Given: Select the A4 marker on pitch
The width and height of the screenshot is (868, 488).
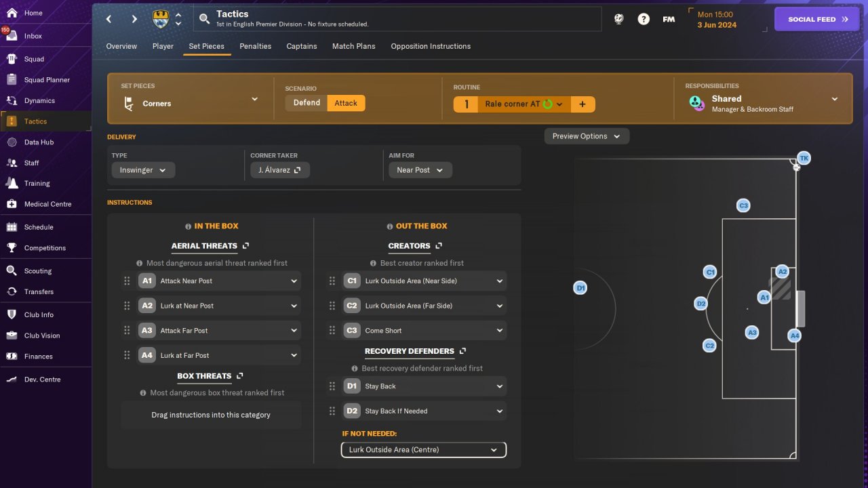Looking at the screenshot, I should 795,335.
